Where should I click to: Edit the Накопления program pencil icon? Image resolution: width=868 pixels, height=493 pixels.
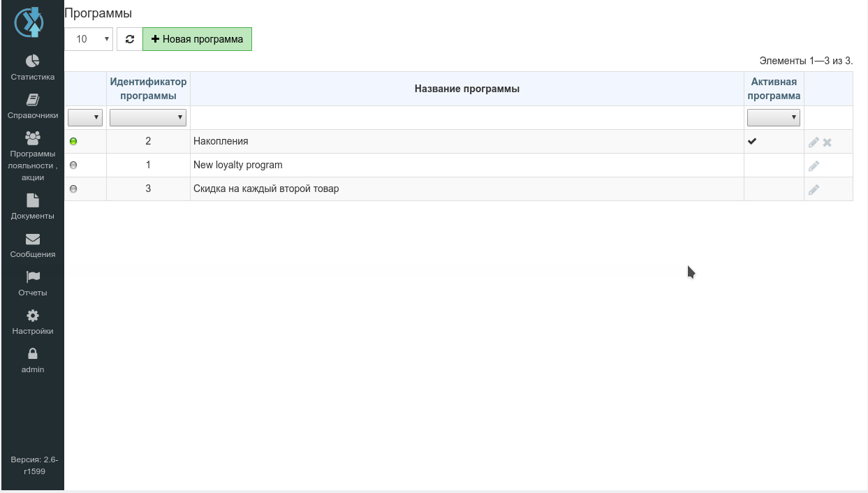pos(814,142)
